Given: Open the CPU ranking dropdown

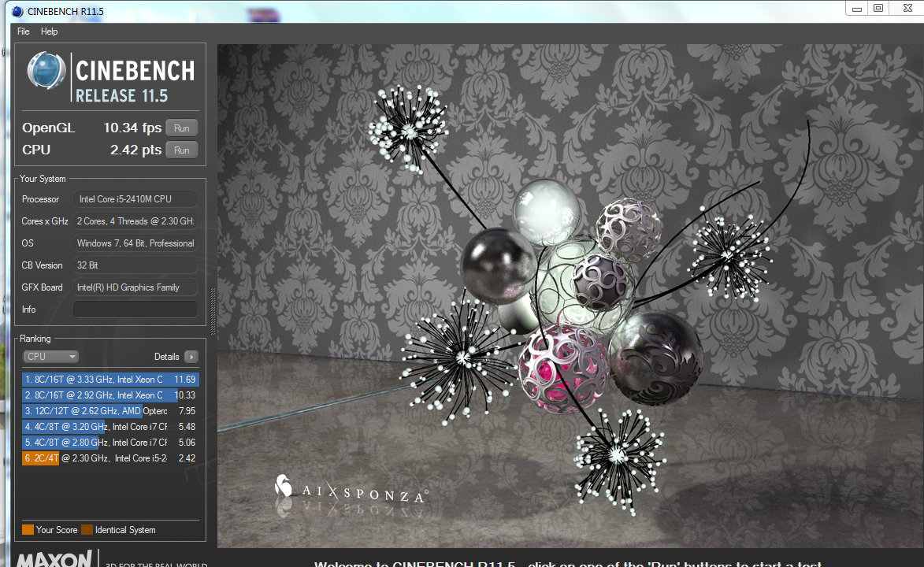Looking at the screenshot, I should (50, 357).
